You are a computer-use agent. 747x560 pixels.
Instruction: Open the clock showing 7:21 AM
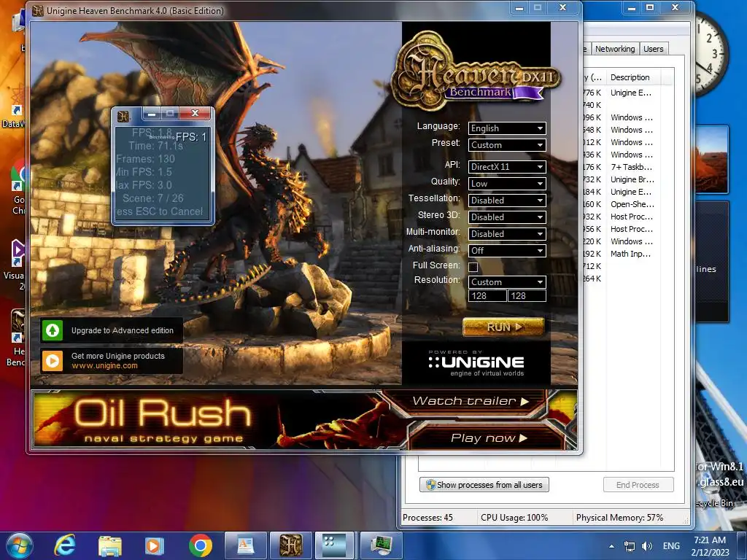[x=710, y=545]
